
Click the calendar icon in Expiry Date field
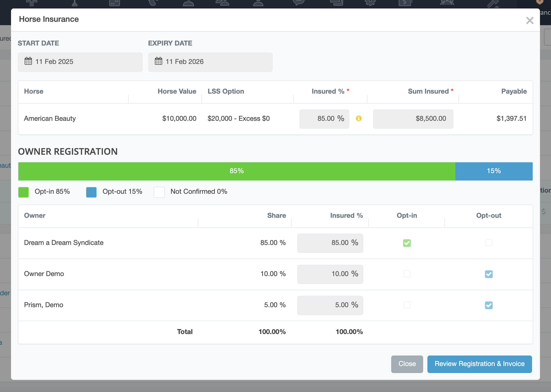pos(158,61)
